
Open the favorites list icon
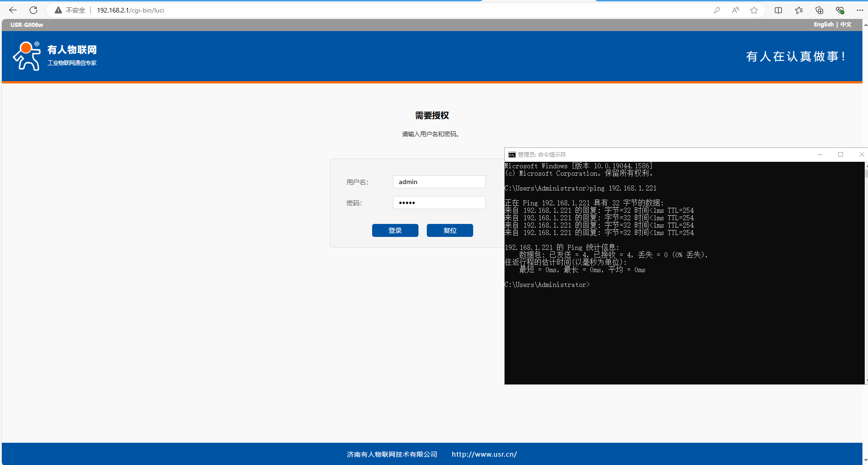[799, 10]
